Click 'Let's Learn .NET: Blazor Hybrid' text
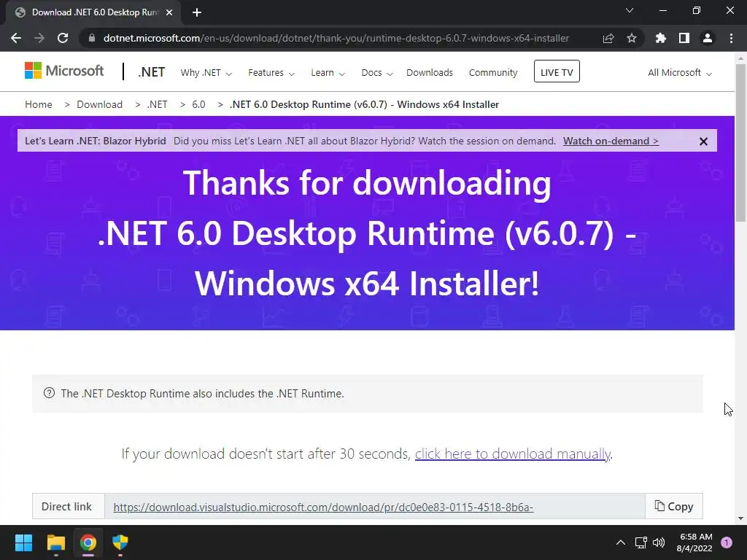The width and height of the screenshot is (747, 560). [x=96, y=141]
